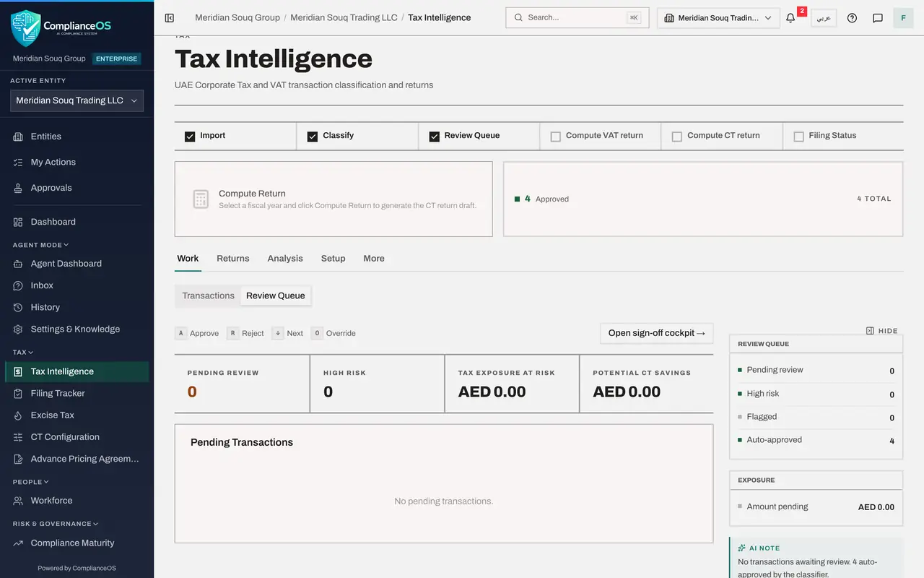Toggle the Classify step checkbox
This screenshot has width=924, height=578.
point(313,136)
